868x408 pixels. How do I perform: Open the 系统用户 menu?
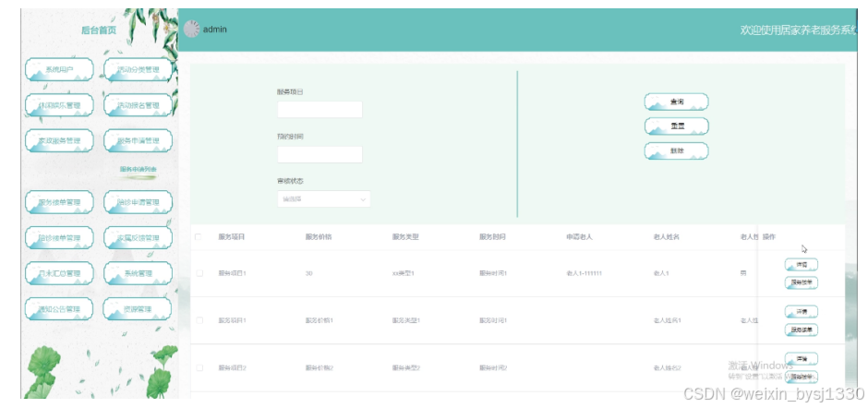click(x=59, y=70)
